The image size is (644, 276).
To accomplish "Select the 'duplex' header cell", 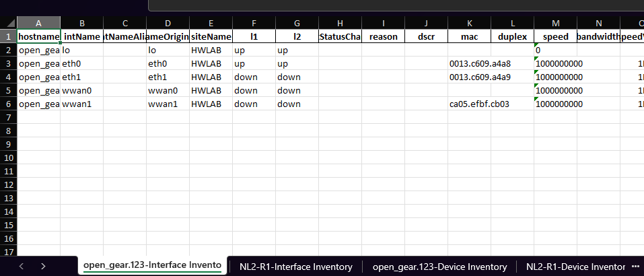I will click(512, 36).
